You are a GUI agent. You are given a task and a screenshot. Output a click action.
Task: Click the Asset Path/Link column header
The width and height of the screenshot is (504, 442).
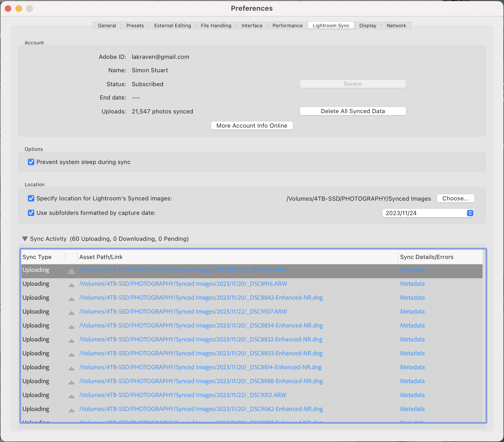pyautogui.click(x=238, y=257)
